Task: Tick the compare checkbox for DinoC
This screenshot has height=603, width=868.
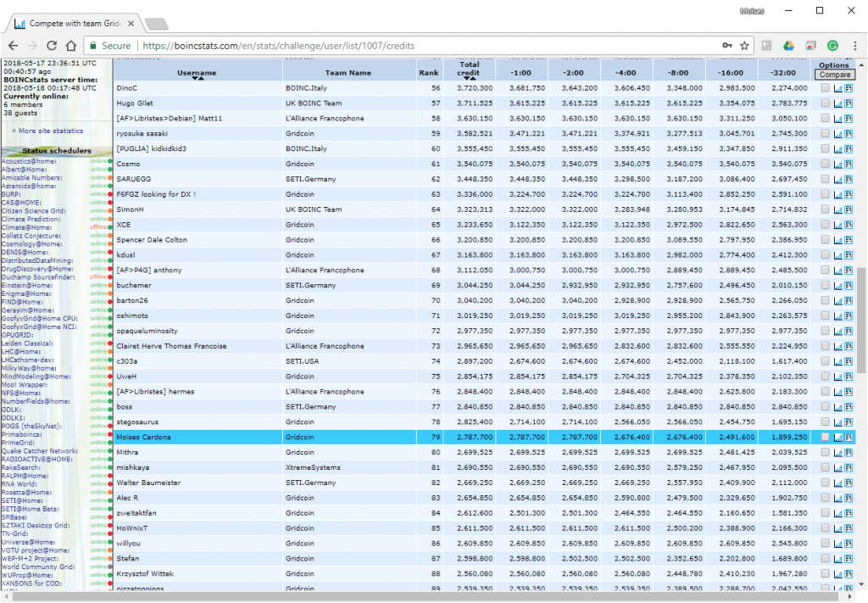Action: pyautogui.click(x=825, y=88)
